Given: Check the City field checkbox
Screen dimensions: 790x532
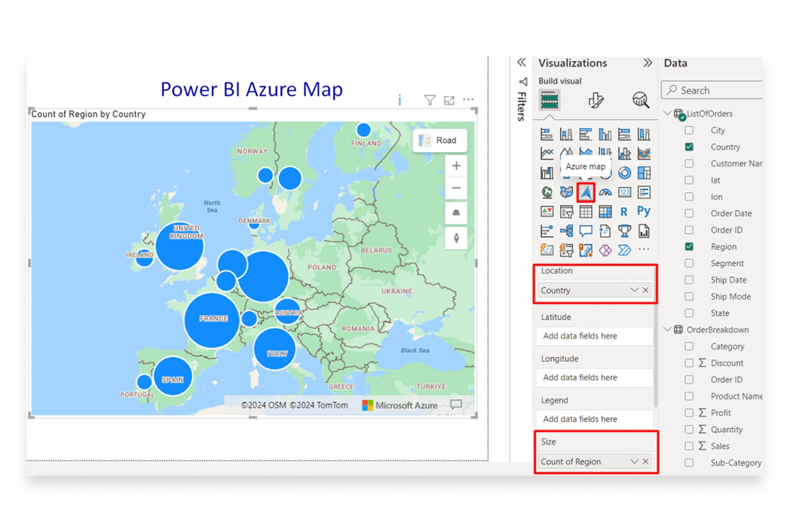Looking at the screenshot, I should pyautogui.click(x=689, y=130).
